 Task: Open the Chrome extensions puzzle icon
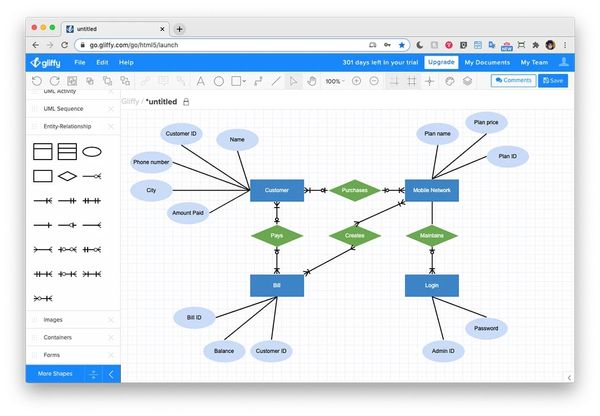coord(536,45)
